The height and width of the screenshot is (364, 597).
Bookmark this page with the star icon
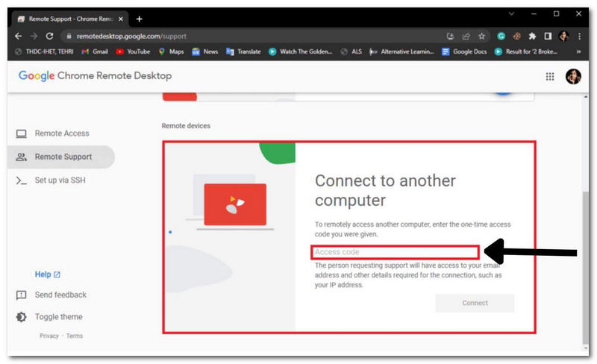click(x=481, y=36)
